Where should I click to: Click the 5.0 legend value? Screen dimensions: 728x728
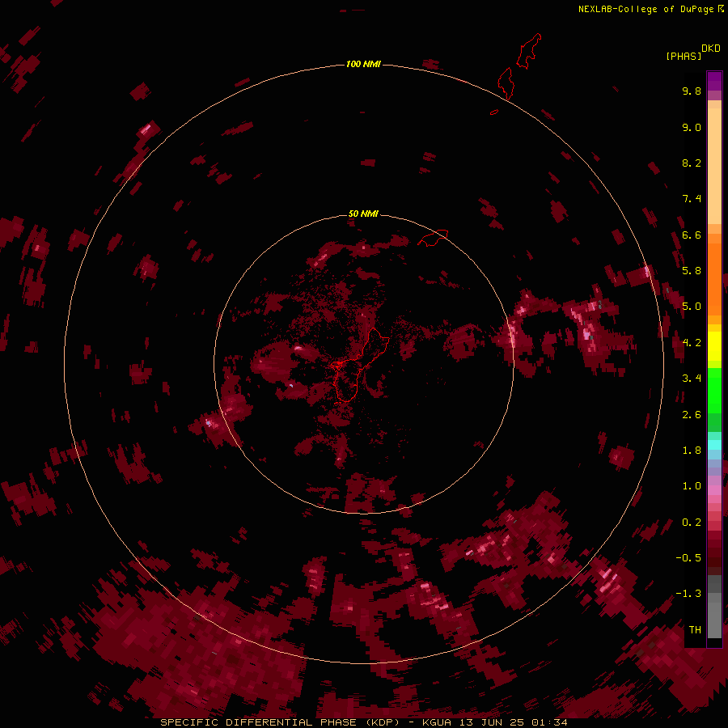click(x=692, y=307)
